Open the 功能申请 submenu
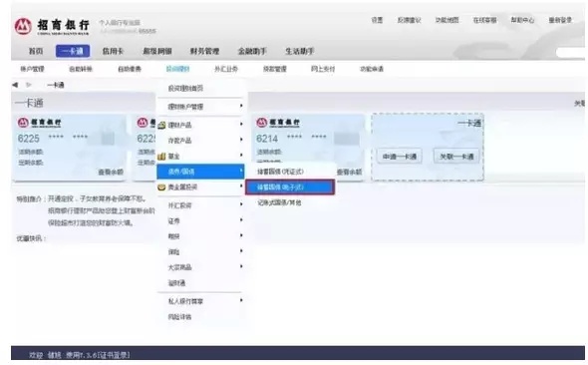588x365 pixels. click(x=372, y=69)
